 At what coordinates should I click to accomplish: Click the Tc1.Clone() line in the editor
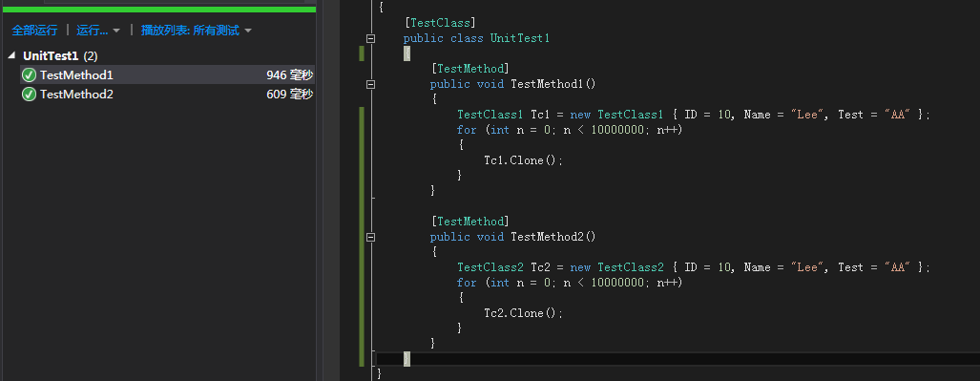(524, 160)
